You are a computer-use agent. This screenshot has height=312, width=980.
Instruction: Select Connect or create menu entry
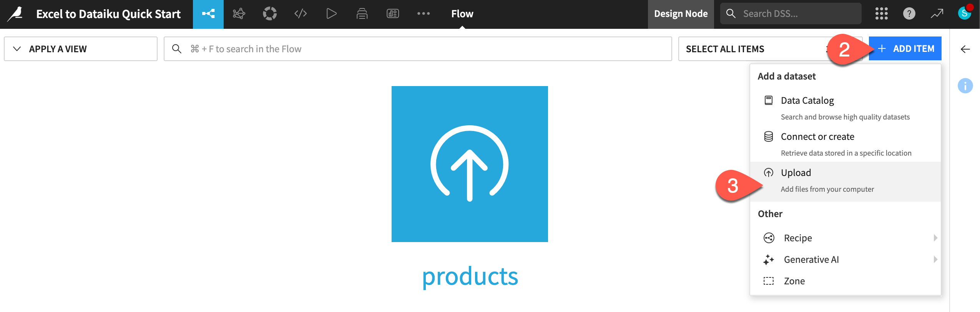coord(845,144)
